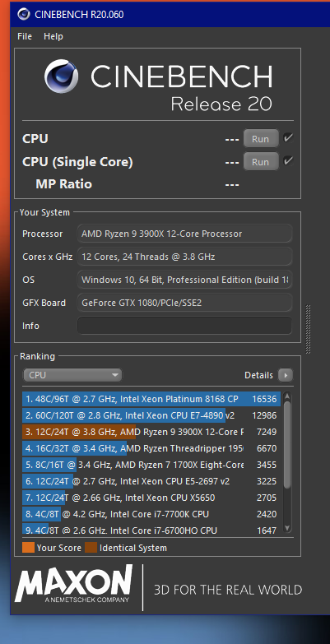330x644 pixels.
Task: Click the 7249 score value
Action: click(267, 432)
